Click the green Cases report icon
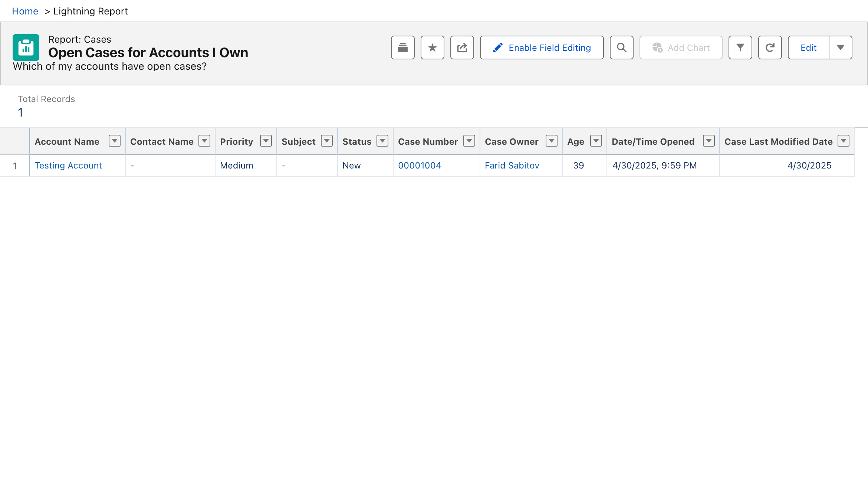The height and width of the screenshot is (481, 868). point(26,48)
